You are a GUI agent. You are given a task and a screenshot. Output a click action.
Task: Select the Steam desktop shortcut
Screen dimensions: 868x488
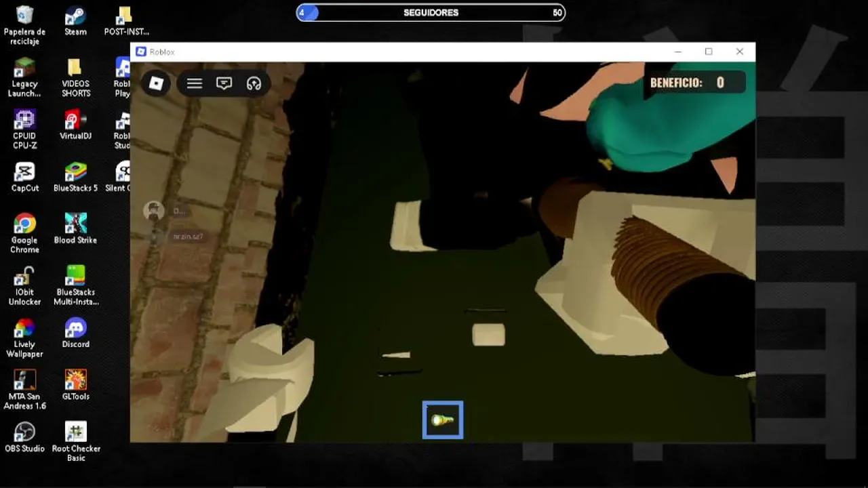(x=75, y=21)
